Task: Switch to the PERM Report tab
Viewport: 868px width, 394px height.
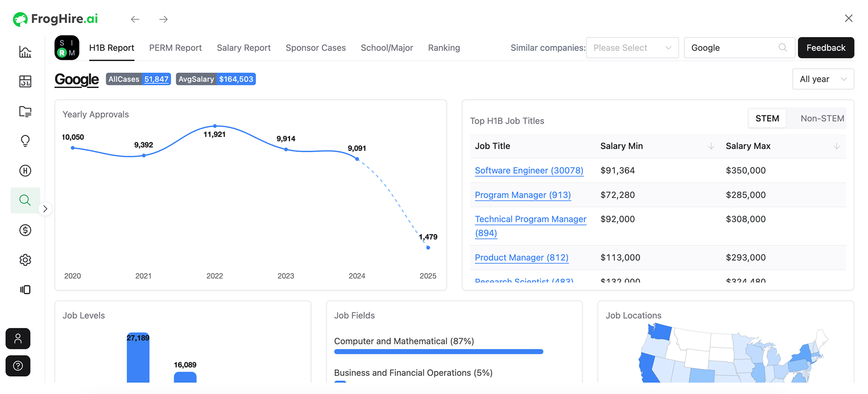Action: [x=175, y=48]
